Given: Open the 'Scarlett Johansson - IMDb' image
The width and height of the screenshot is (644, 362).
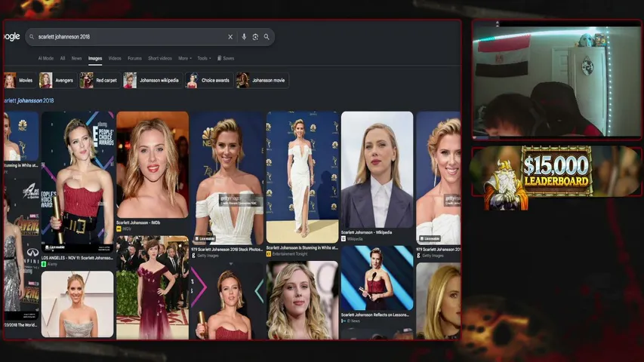Looking at the screenshot, I should click(x=153, y=164).
